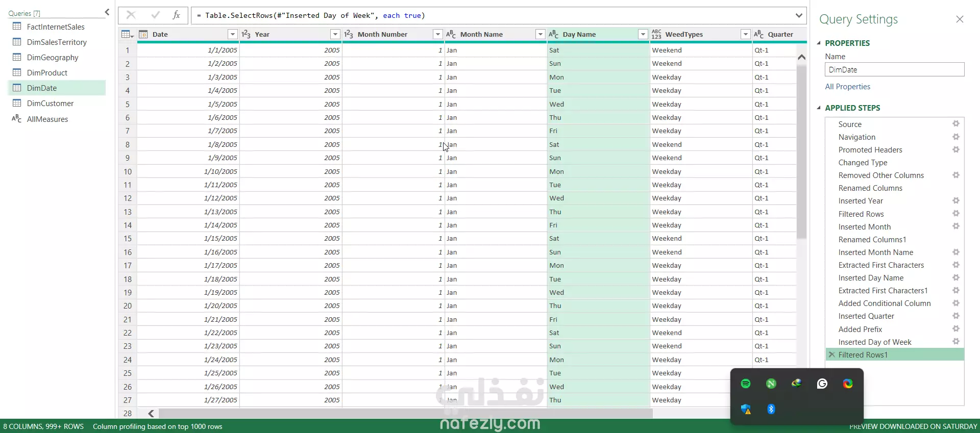This screenshot has height=433, width=980.
Task: Open settings gear for Added Prefix step
Action: (956, 329)
